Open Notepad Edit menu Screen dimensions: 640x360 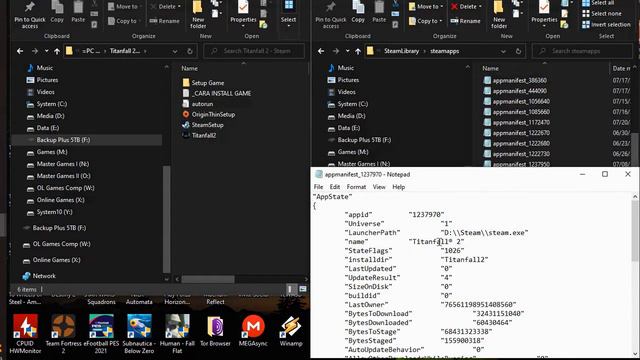(335, 187)
